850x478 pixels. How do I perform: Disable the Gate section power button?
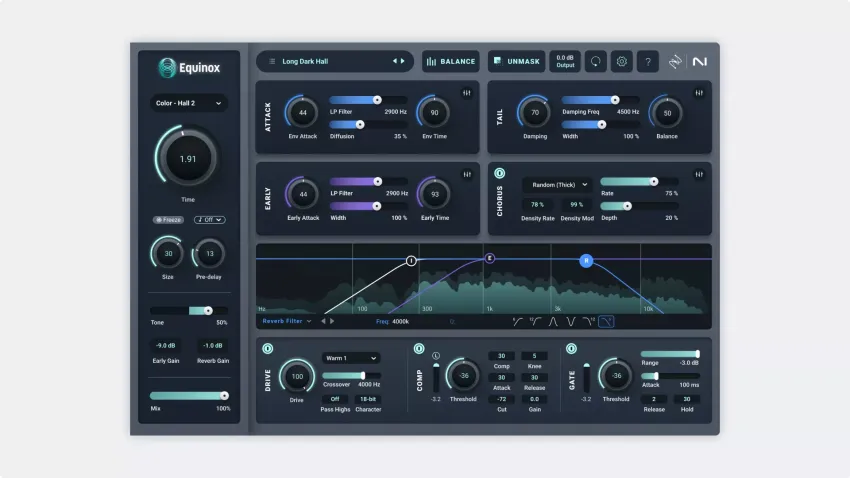click(571, 348)
